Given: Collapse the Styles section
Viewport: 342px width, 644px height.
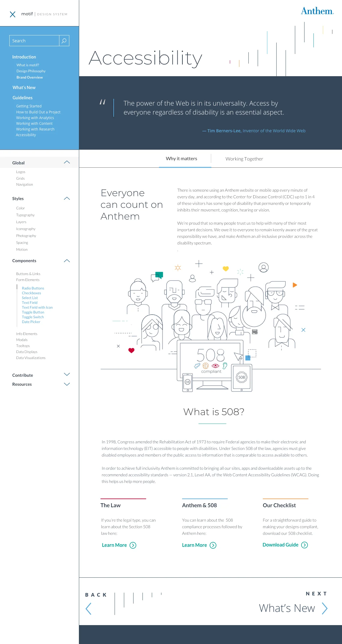Looking at the screenshot, I should pos(67,198).
